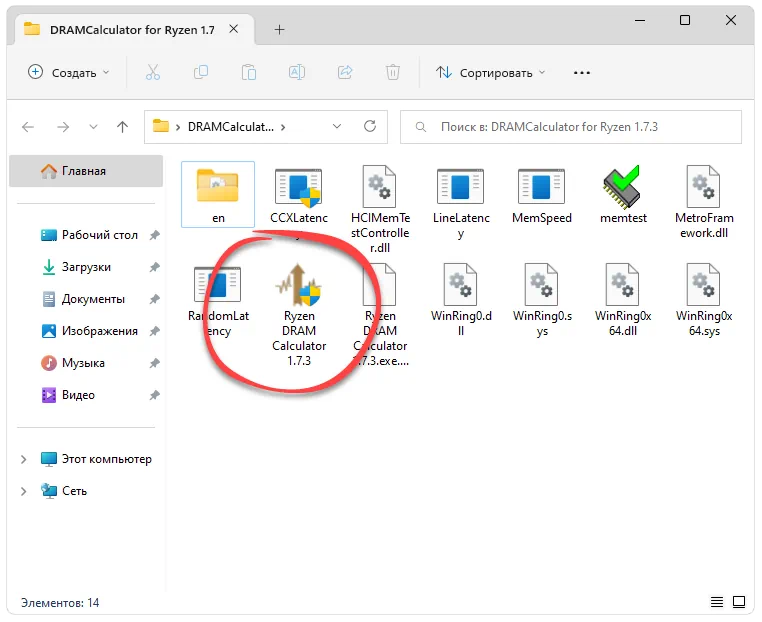Close the DRAMCalculator for Ryzen tab
This screenshot has height=622, width=762.
(234, 29)
